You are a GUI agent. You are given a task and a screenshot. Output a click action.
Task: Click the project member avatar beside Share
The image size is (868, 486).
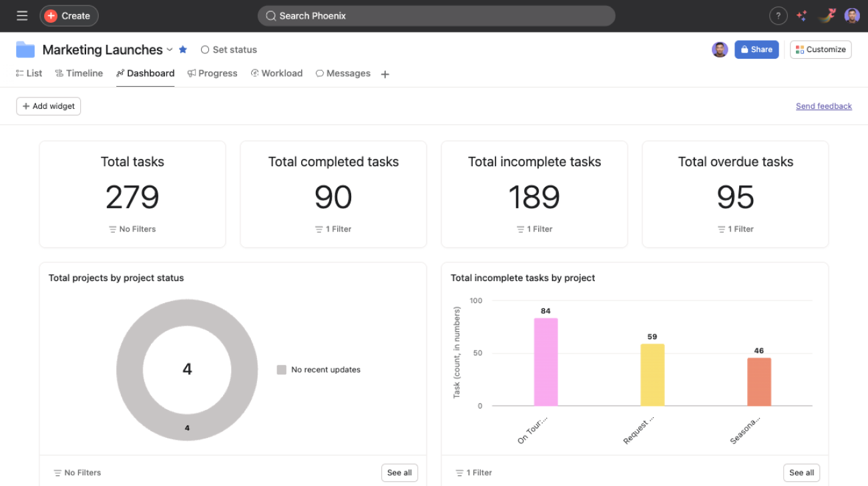(719, 49)
